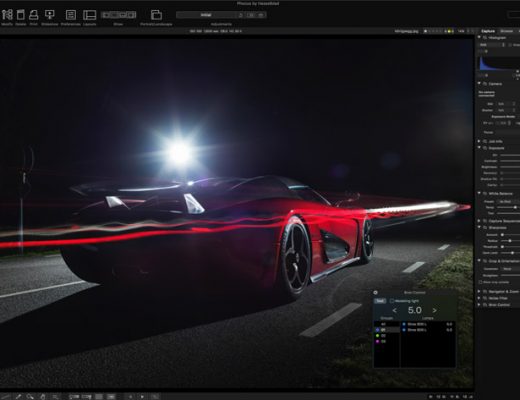Viewport: 520px width, 400px height.
Task: Click the Exposure section tool icon
Action: 485,148
